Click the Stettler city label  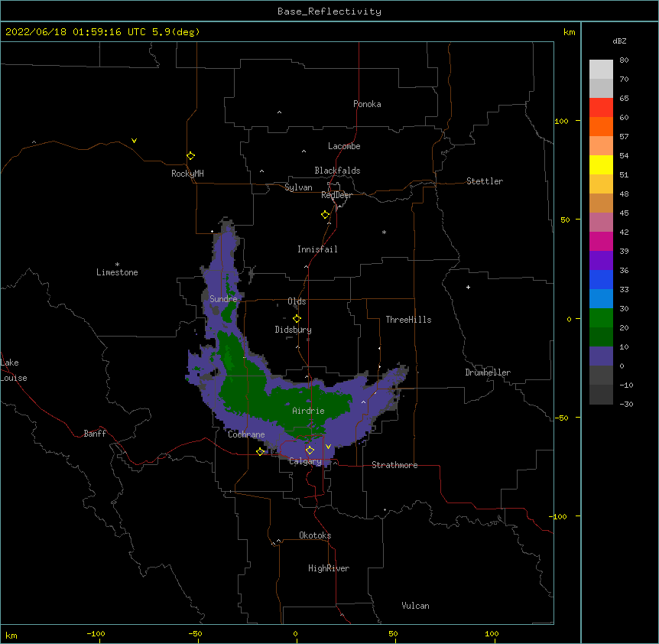point(485,181)
